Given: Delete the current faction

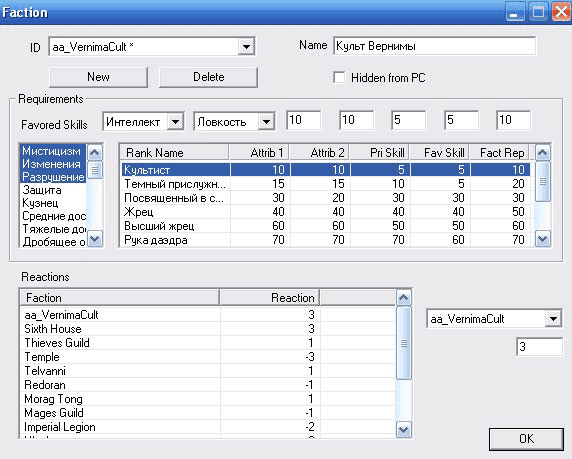Looking at the screenshot, I should (208, 77).
